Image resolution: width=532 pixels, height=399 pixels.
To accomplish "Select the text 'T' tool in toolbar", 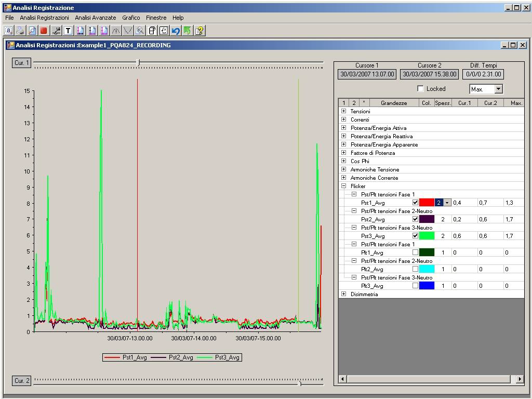I will click(68, 31).
